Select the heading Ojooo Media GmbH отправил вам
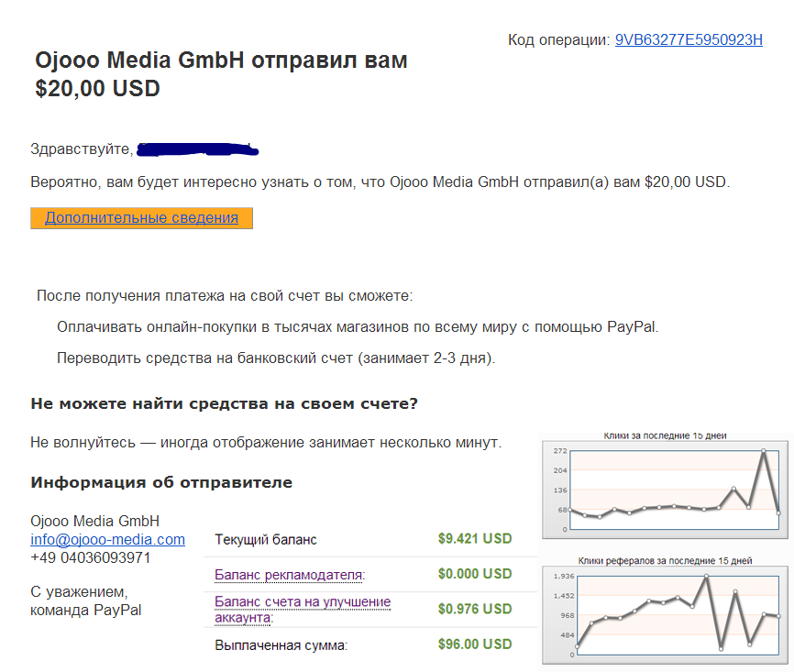Viewport: 794px width, 672px height. pyautogui.click(x=221, y=60)
